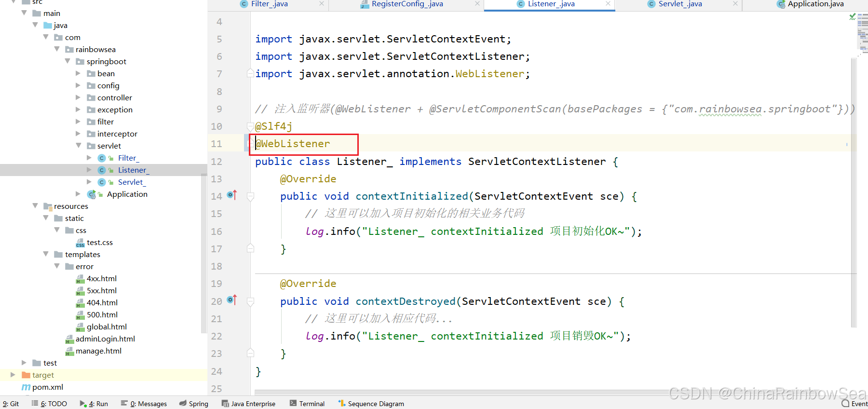Expand the target folder
The width and height of the screenshot is (868, 409).
point(13,375)
